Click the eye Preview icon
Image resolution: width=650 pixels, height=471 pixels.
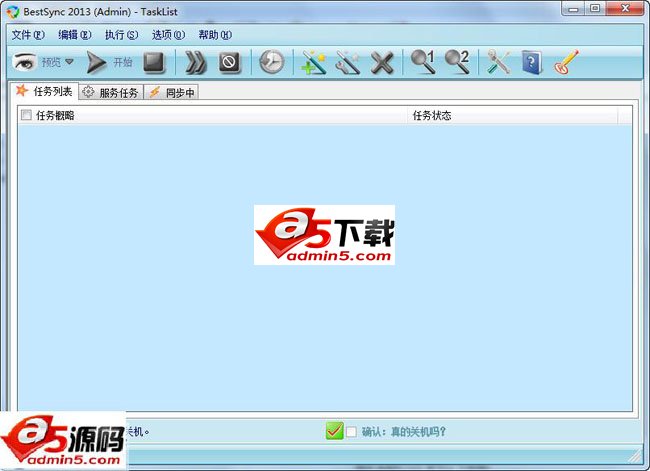click(x=24, y=62)
